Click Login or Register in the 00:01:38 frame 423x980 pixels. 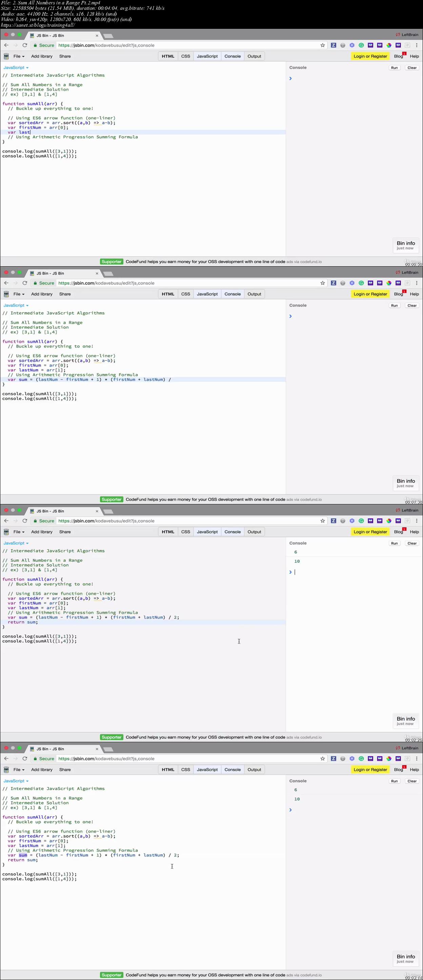point(370,294)
